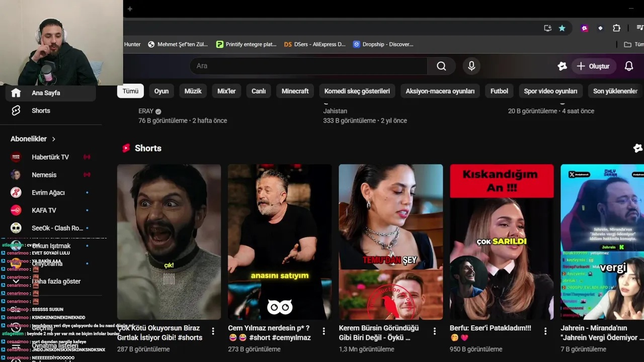Open the Tüm bookmarks folder
Image resolution: width=644 pixels, height=362 pixels.
633,44
